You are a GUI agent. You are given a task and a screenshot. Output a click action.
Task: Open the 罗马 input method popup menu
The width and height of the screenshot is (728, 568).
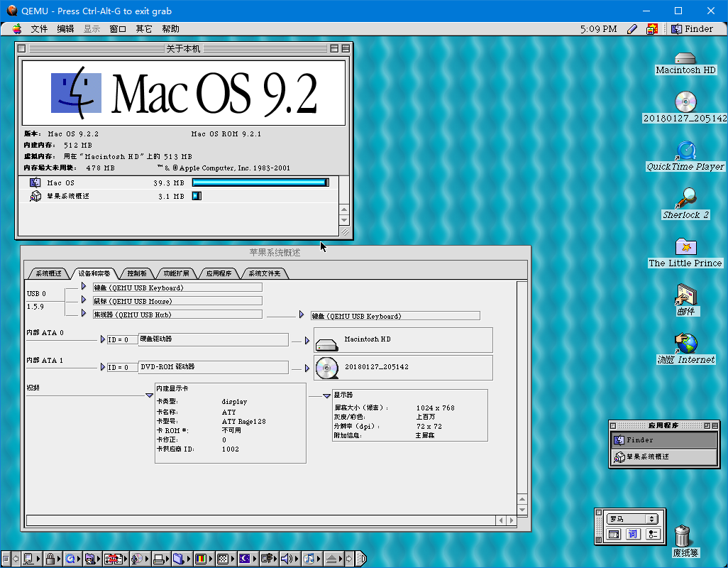pyautogui.click(x=632, y=519)
